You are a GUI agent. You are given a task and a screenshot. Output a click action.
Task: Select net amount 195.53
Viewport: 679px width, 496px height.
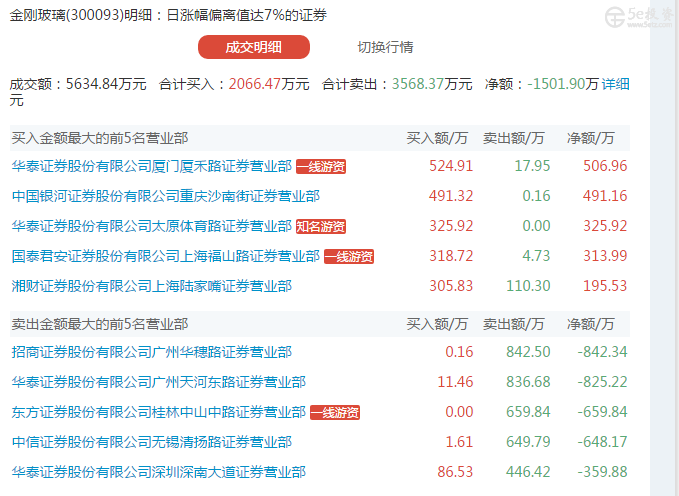point(605,286)
